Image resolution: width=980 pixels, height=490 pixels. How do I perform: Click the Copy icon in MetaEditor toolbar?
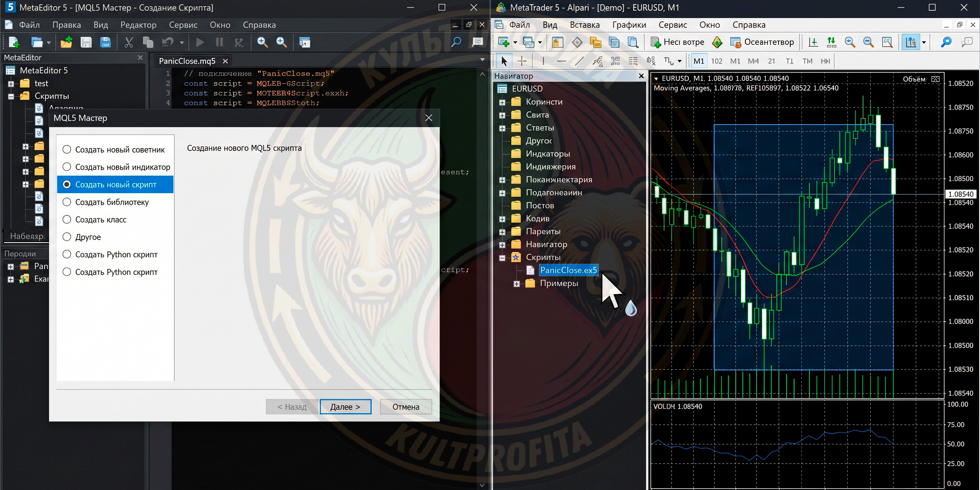pyautogui.click(x=148, y=42)
